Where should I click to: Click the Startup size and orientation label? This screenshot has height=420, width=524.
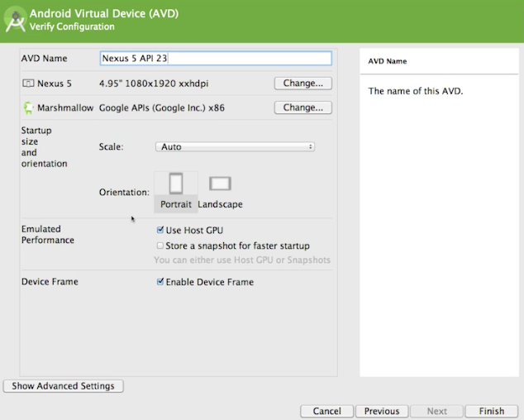(45, 147)
